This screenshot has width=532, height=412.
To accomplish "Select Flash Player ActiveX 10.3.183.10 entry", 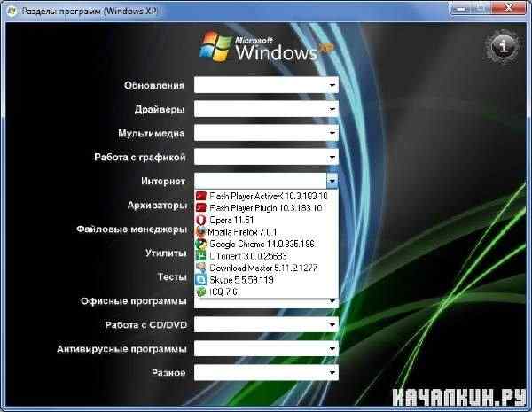I will 266,196.
